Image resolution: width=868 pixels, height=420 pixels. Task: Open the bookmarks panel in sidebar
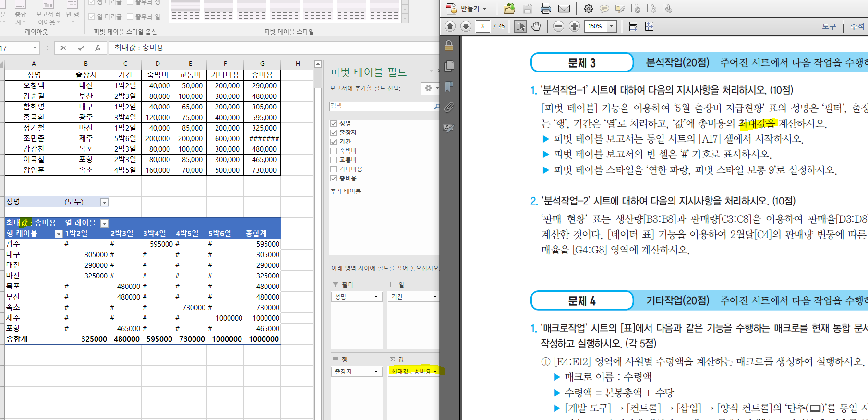click(x=449, y=86)
